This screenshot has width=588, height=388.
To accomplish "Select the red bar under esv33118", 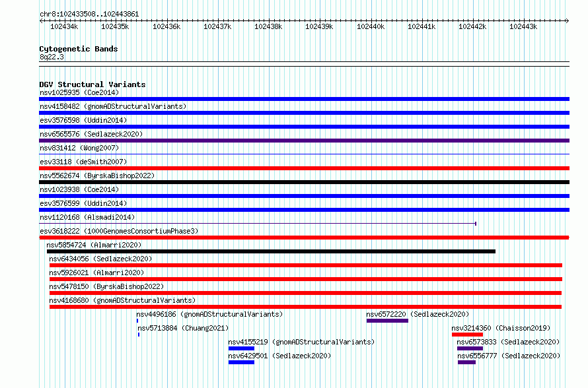I will click(x=304, y=168).
